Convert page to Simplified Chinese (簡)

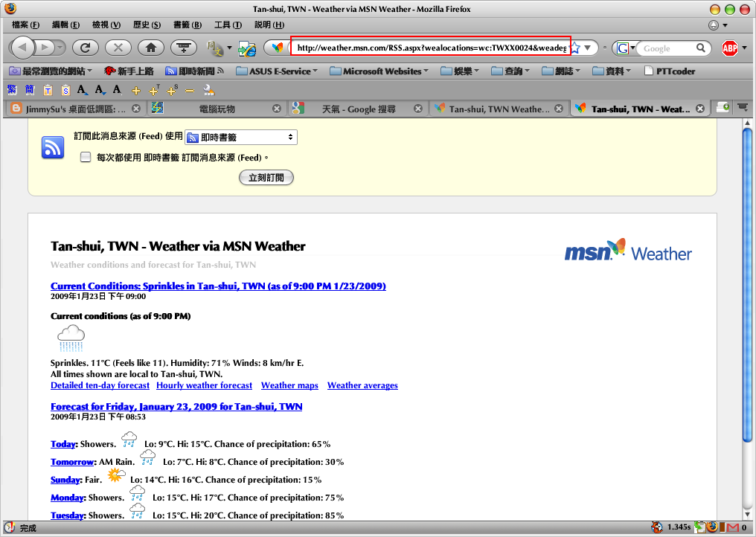30,90
